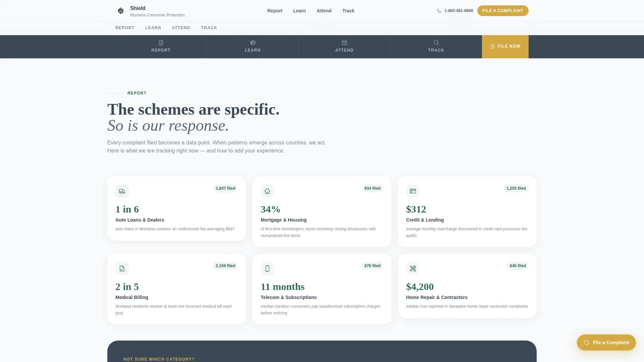The image size is (644, 362).
Task: Click the green REPORT section label
Action: (x=137, y=93)
